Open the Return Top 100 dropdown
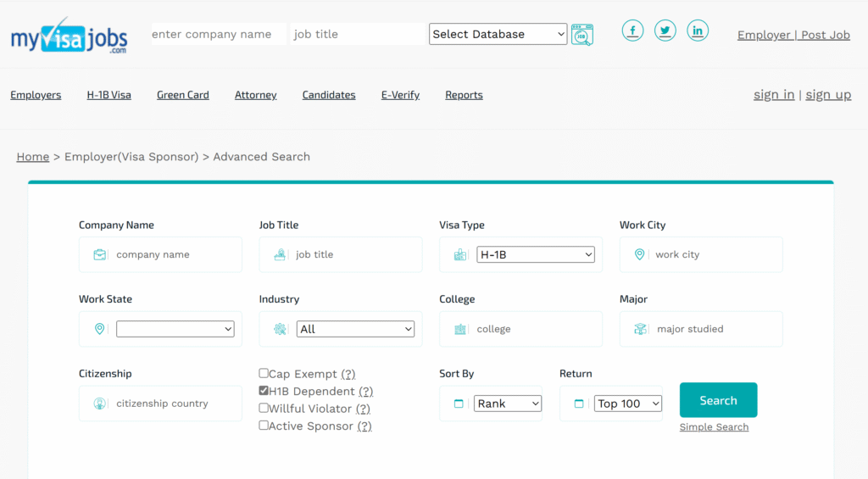This screenshot has width=868, height=479. 627,404
